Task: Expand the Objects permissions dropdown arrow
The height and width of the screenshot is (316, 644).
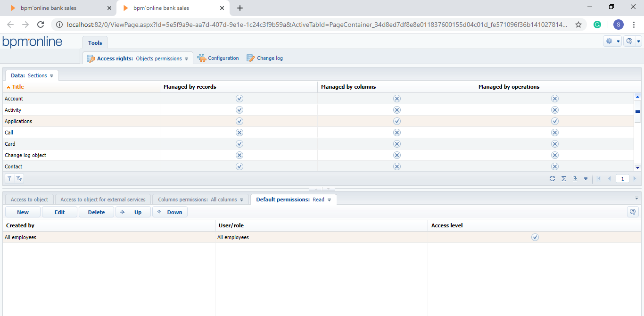Action: pos(186,59)
